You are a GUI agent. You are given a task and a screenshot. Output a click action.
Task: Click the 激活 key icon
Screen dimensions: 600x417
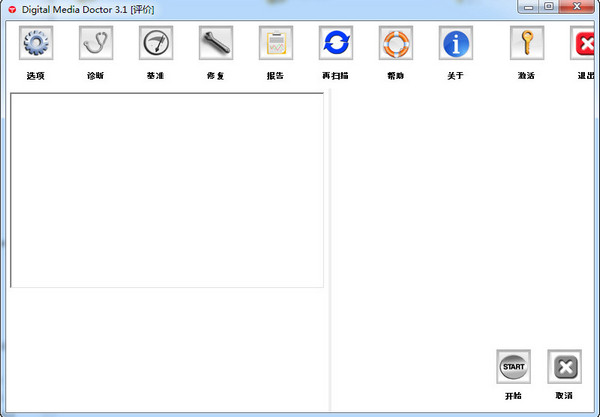(527, 43)
